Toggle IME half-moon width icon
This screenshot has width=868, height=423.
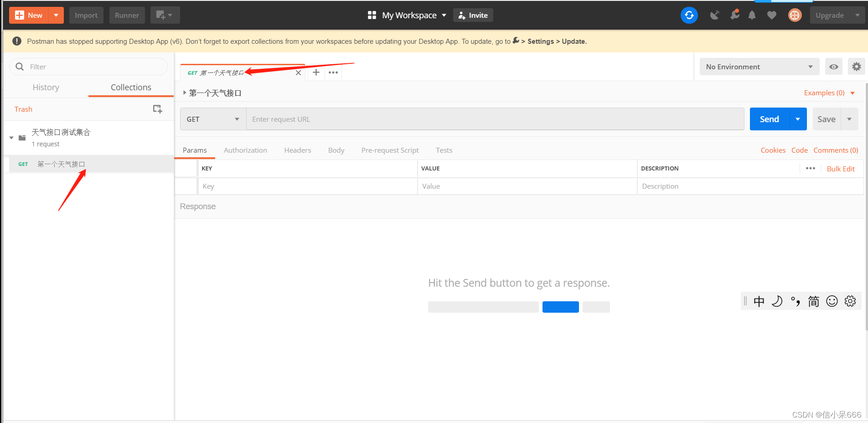click(777, 301)
